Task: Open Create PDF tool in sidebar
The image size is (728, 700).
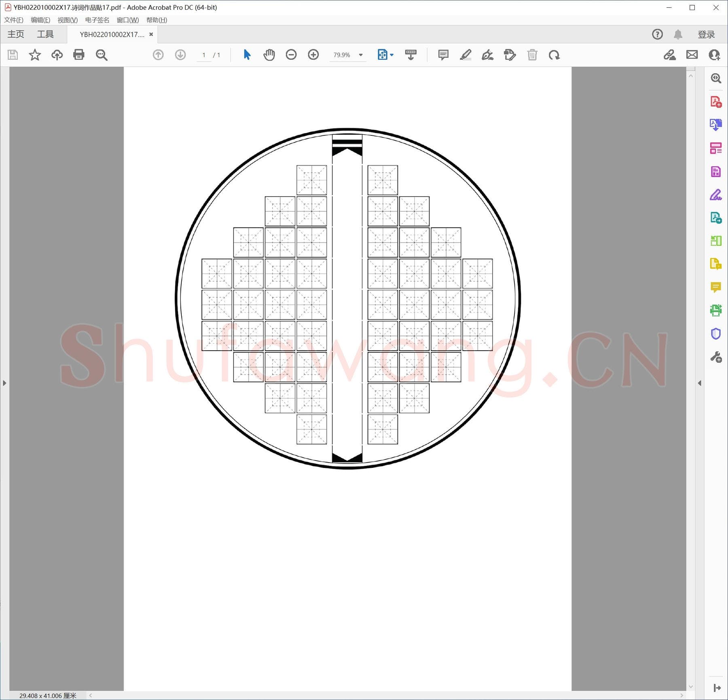Action: pos(716,102)
